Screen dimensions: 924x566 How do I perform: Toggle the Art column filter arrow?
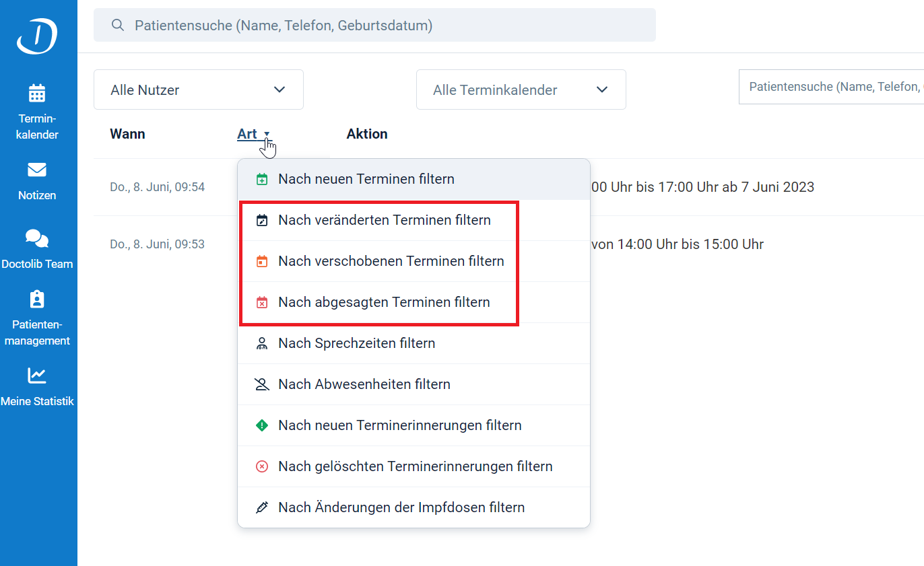[x=267, y=134]
